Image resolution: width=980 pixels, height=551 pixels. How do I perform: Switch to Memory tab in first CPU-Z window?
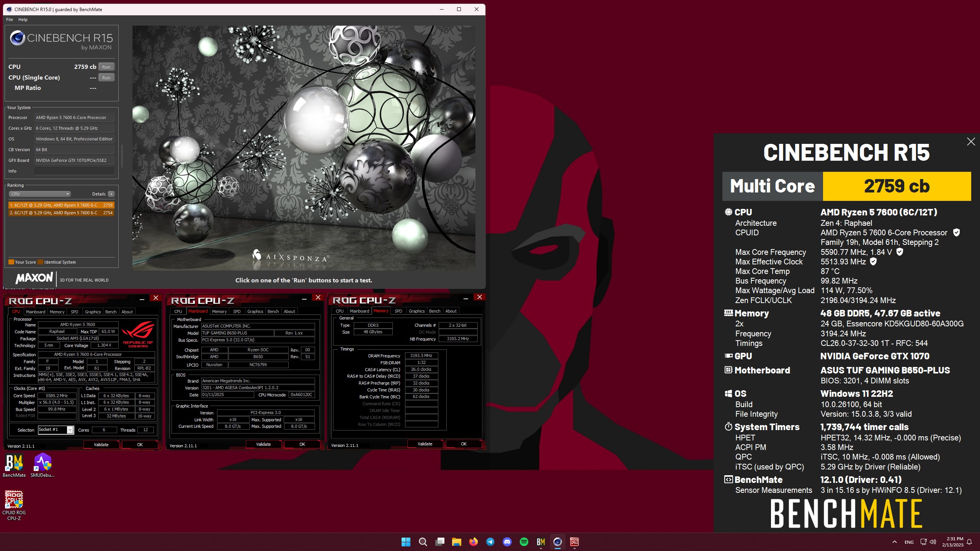click(57, 312)
